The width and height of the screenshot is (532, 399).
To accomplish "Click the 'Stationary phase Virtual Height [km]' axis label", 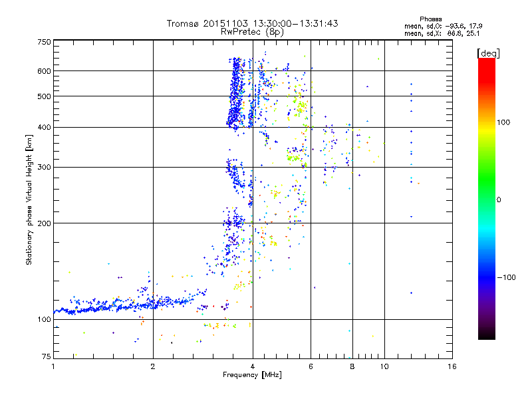I will pyautogui.click(x=29, y=199).
